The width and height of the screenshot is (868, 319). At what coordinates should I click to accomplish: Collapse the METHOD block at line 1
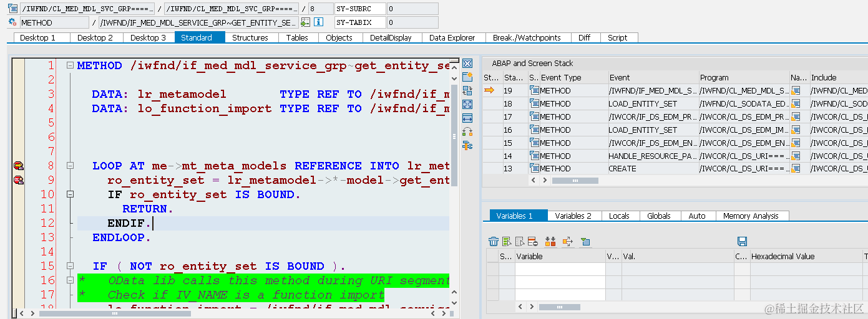pyautogui.click(x=70, y=65)
